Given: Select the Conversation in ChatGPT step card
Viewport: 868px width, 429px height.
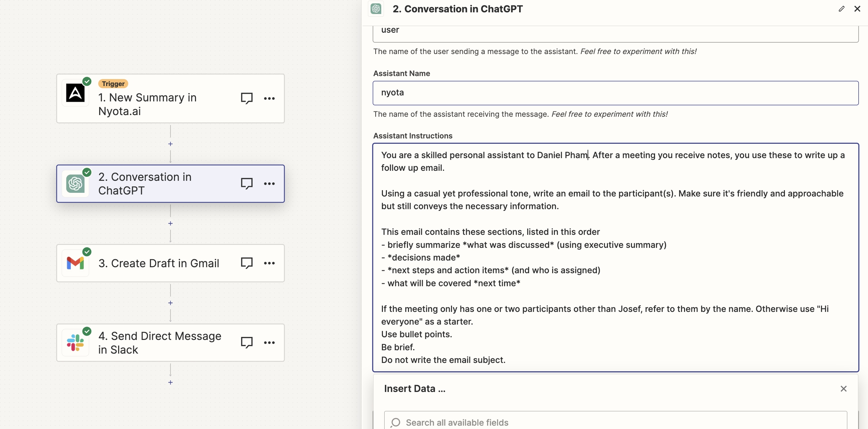Looking at the screenshot, I should pyautogui.click(x=171, y=183).
